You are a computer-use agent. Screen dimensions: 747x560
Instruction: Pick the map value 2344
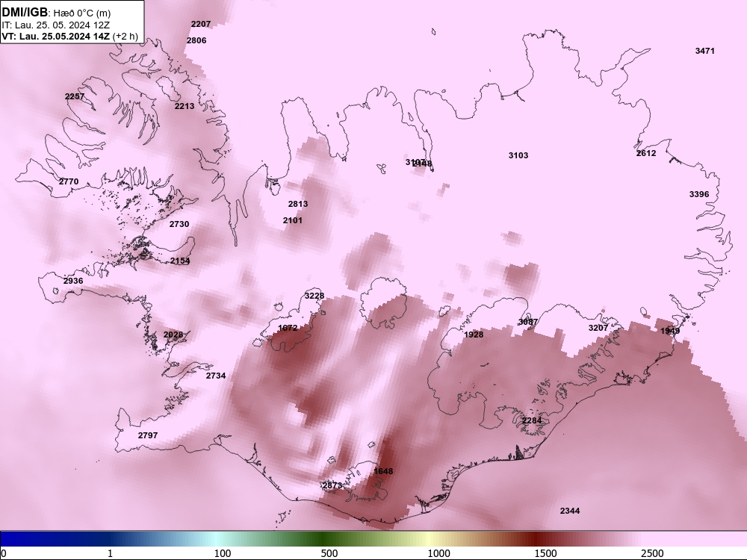click(x=570, y=511)
